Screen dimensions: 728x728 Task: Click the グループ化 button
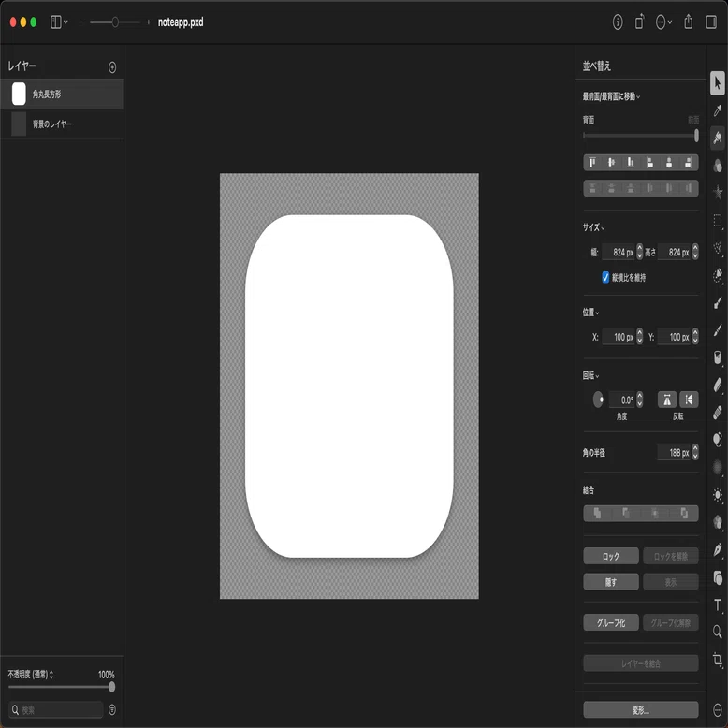[611, 622]
